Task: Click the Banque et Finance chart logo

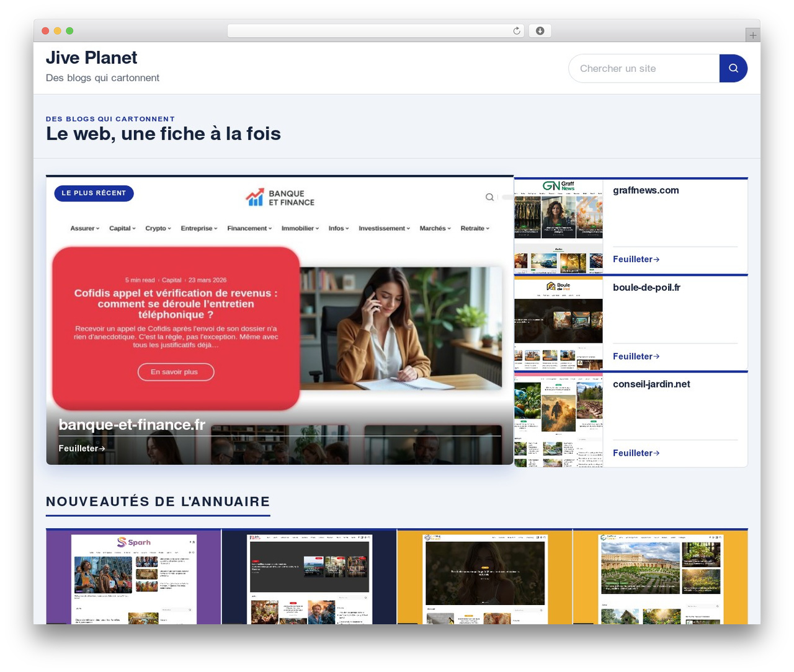Action: click(x=255, y=197)
